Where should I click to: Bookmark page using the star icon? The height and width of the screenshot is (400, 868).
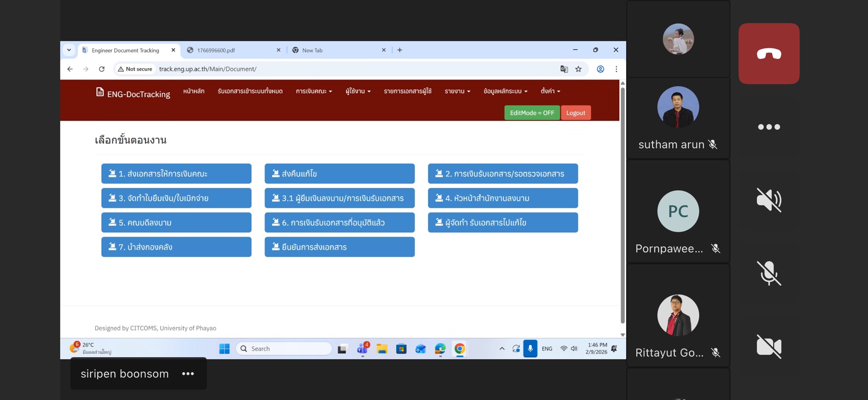point(578,69)
